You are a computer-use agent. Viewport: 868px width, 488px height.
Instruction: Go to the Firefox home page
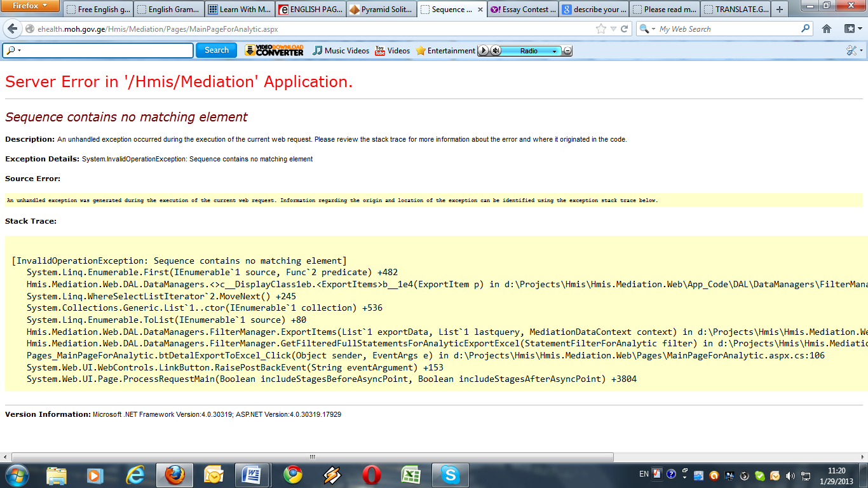pos(827,29)
